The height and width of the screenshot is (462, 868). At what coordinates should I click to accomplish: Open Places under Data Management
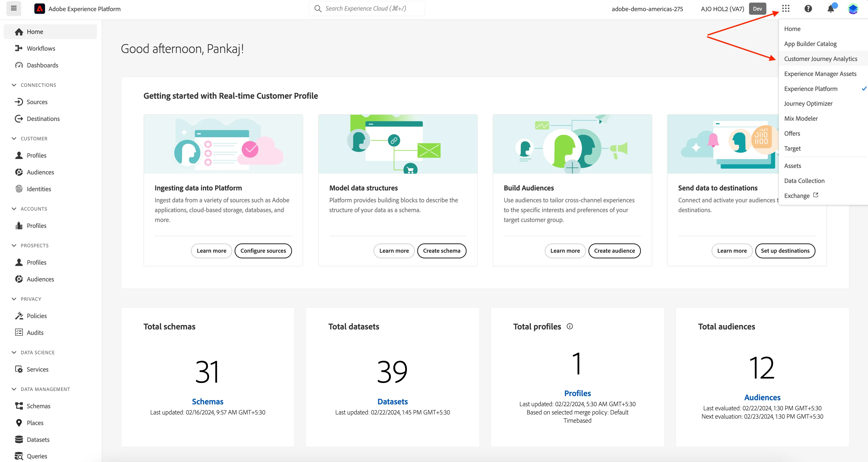(x=35, y=423)
